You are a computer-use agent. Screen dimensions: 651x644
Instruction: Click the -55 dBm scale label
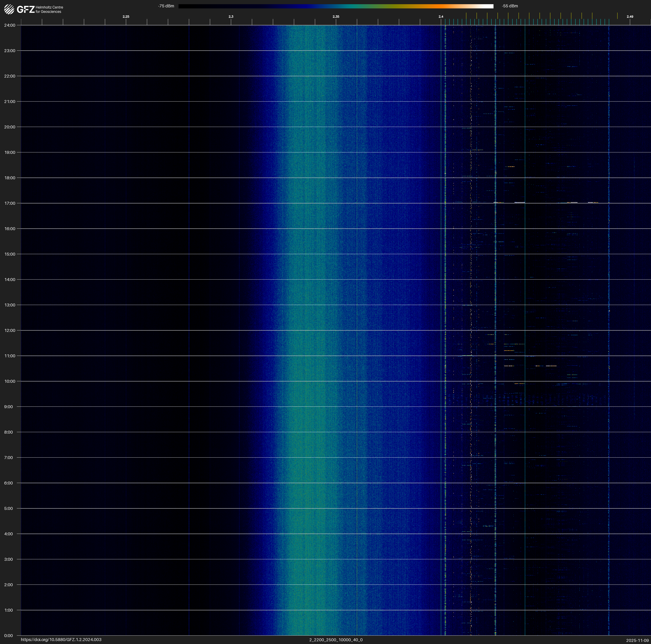509,6
